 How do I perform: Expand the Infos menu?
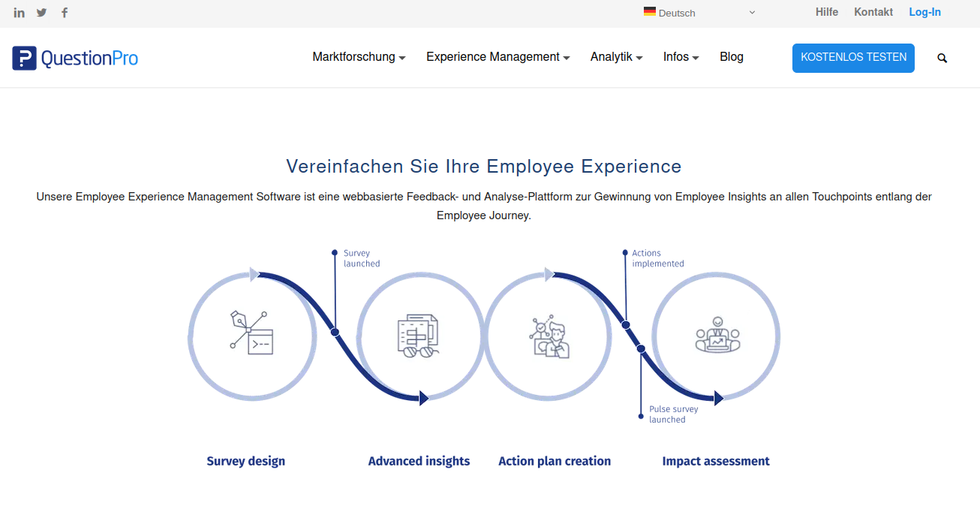[681, 57]
